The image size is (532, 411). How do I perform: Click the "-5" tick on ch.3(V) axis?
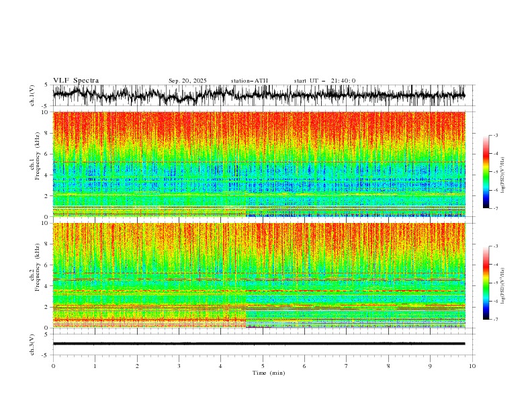tap(44, 355)
